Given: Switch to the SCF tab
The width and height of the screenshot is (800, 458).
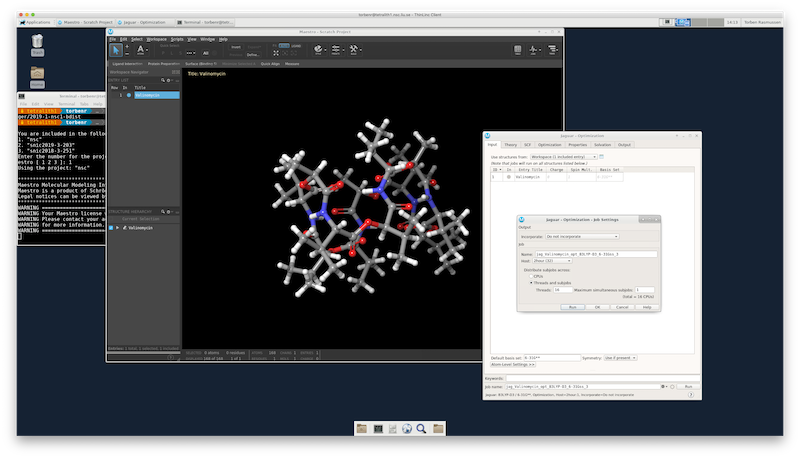Looking at the screenshot, I should coord(527,145).
